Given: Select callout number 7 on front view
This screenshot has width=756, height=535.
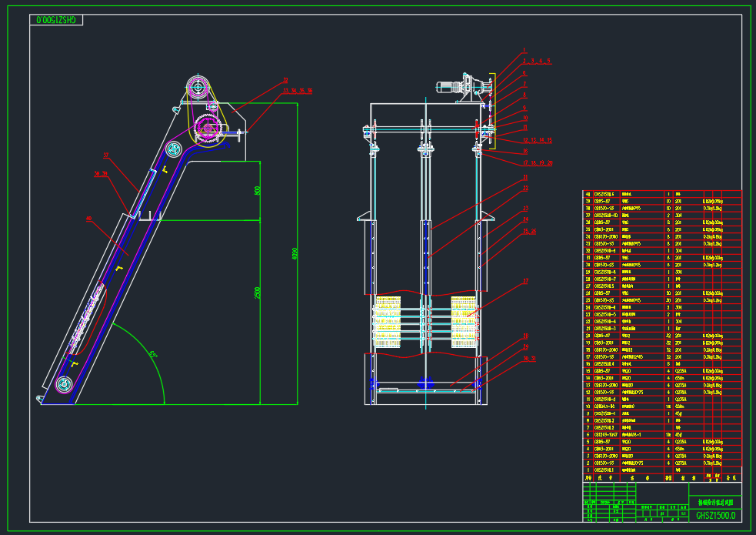Looking at the screenshot, I should [x=525, y=84].
